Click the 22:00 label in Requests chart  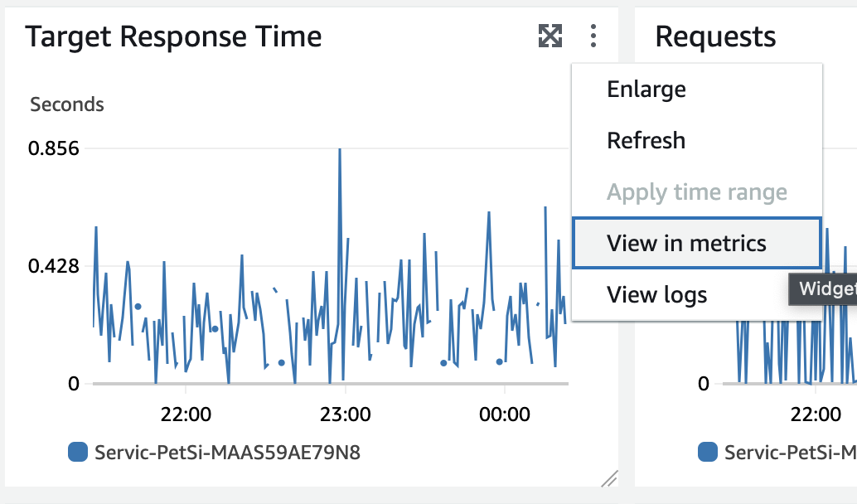[x=816, y=413]
